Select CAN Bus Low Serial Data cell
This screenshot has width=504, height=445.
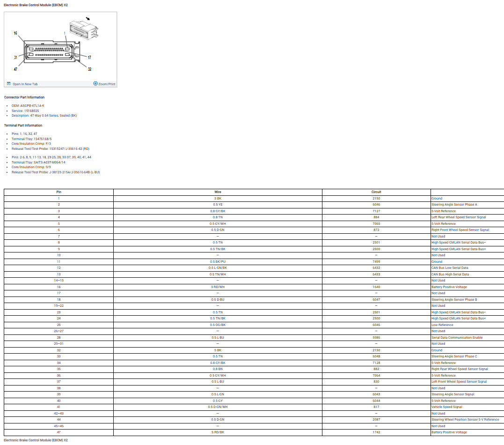pos(450,268)
